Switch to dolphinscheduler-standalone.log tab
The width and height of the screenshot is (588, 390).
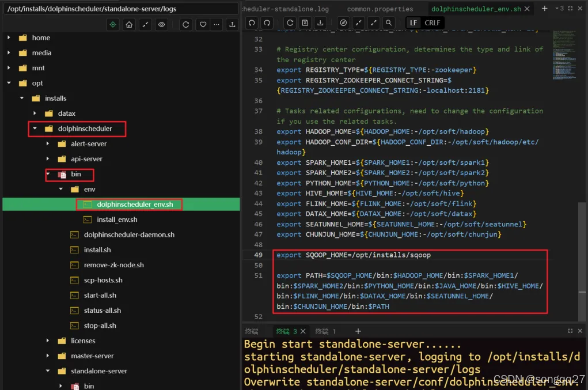click(287, 9)
